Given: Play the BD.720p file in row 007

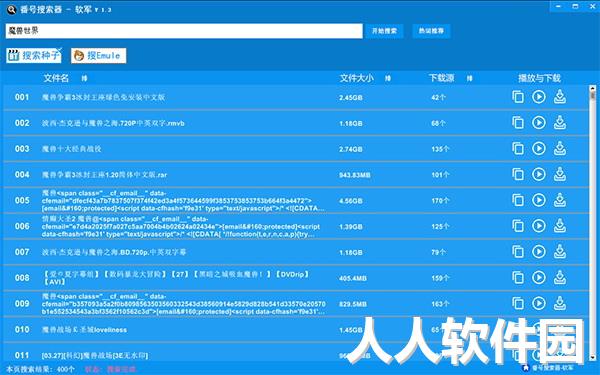Looking at the screenshot, I should coord(539,252).
